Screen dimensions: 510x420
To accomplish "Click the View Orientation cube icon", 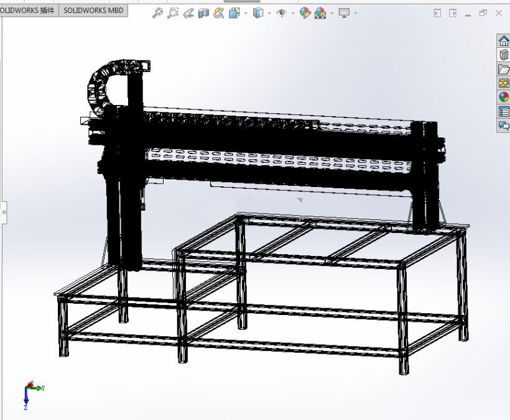I will 234,13.
